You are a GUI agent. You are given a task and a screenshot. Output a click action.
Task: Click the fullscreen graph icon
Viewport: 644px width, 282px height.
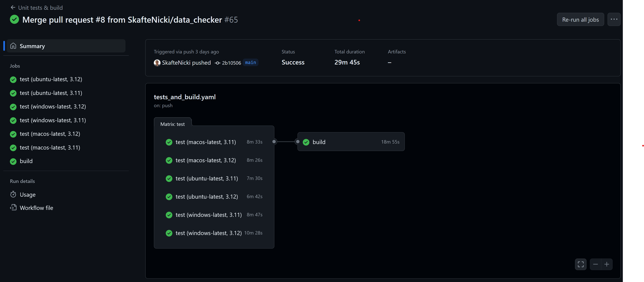click(x=580, y=264)
